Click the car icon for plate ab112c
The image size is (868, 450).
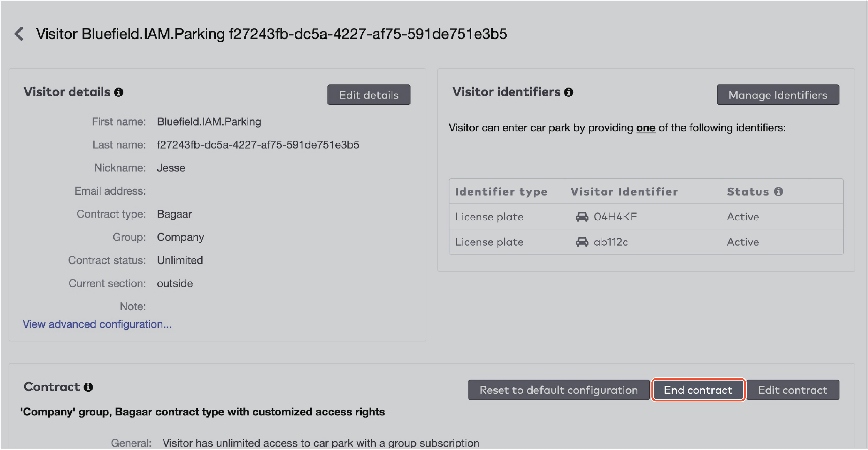point(582,242)
